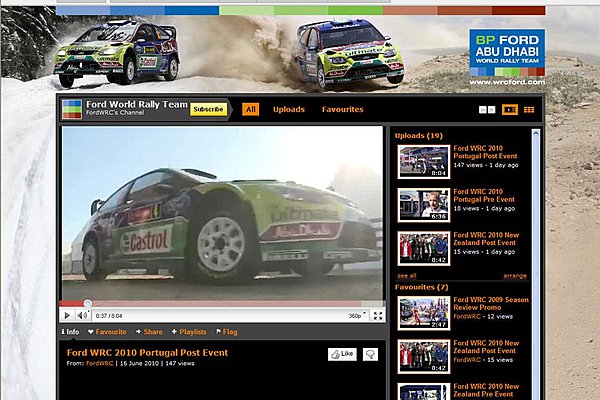Select the All tab

(x=250, y=109)
